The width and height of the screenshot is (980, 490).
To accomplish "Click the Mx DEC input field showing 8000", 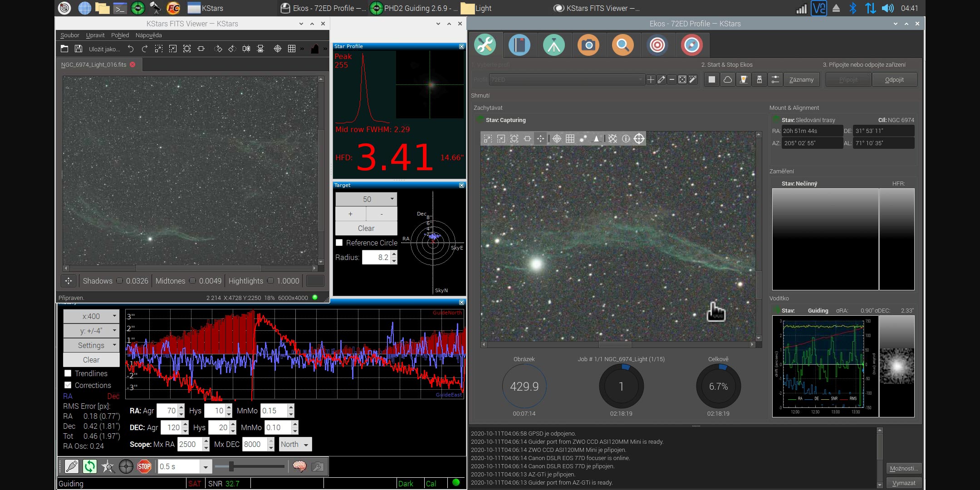I will [x=255, y=444].
